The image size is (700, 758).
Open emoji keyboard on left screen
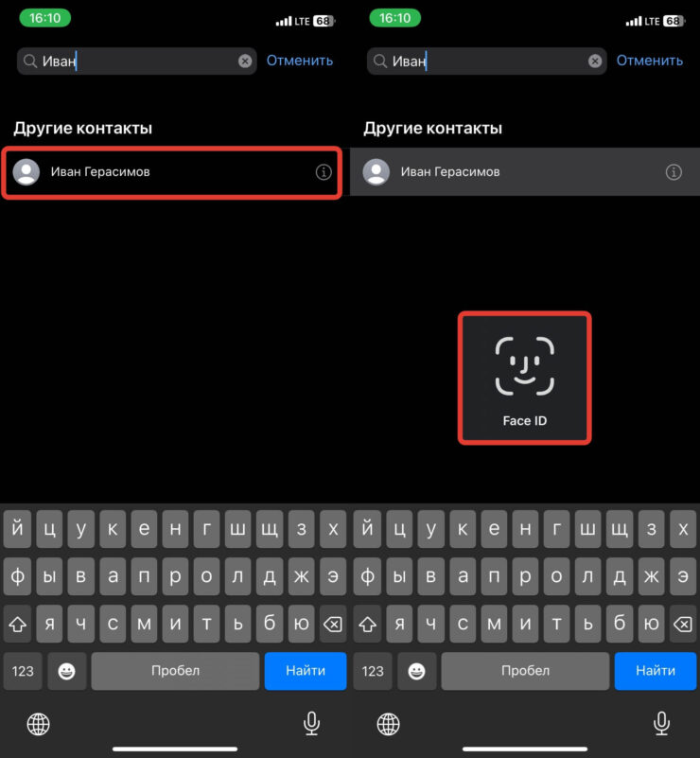(x=67, y=671)
